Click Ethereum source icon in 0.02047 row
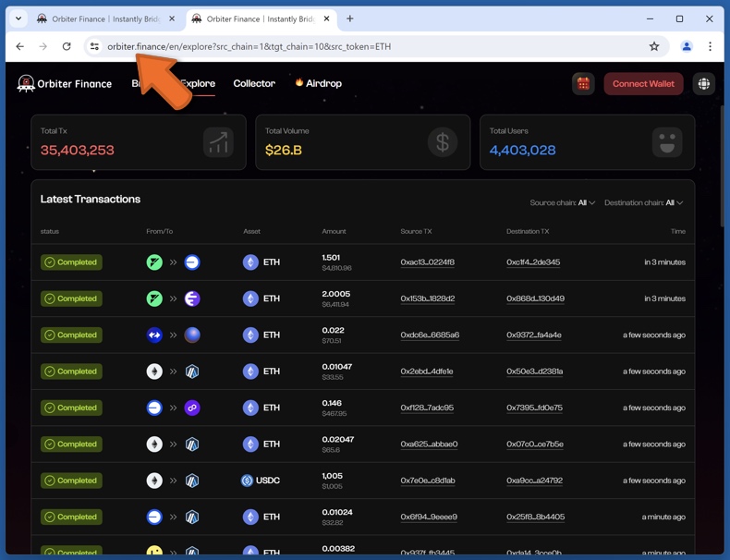Screen dimensions: 730x560 coord(154,444)
